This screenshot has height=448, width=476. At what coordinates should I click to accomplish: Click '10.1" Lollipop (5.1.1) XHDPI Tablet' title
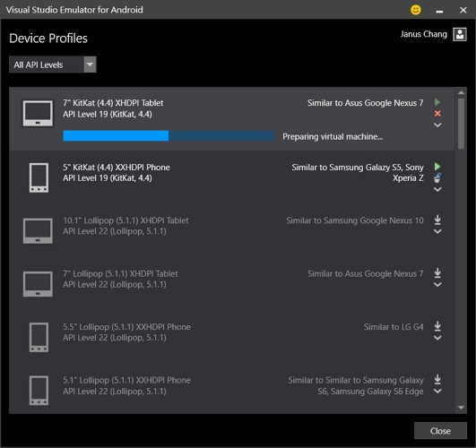click(x=125, y=220)
